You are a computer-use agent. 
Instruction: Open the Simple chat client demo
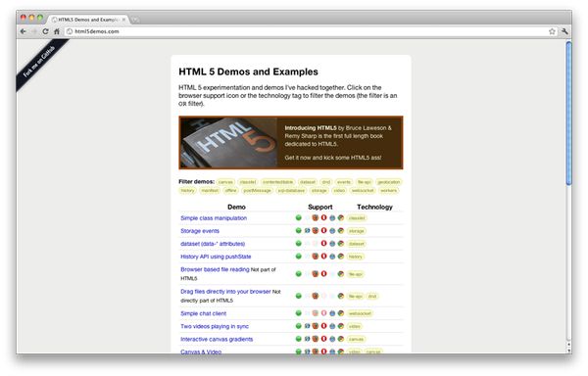point(203,313)
